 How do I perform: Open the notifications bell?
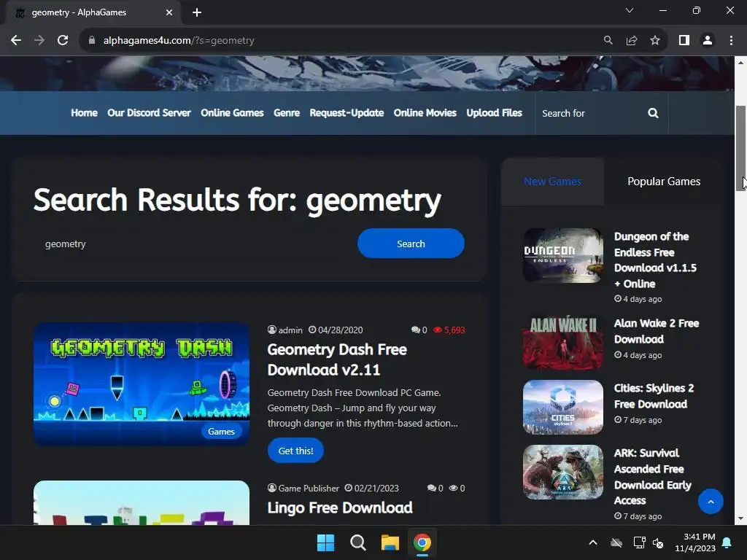pyautogui.click(x=727, y=542)
